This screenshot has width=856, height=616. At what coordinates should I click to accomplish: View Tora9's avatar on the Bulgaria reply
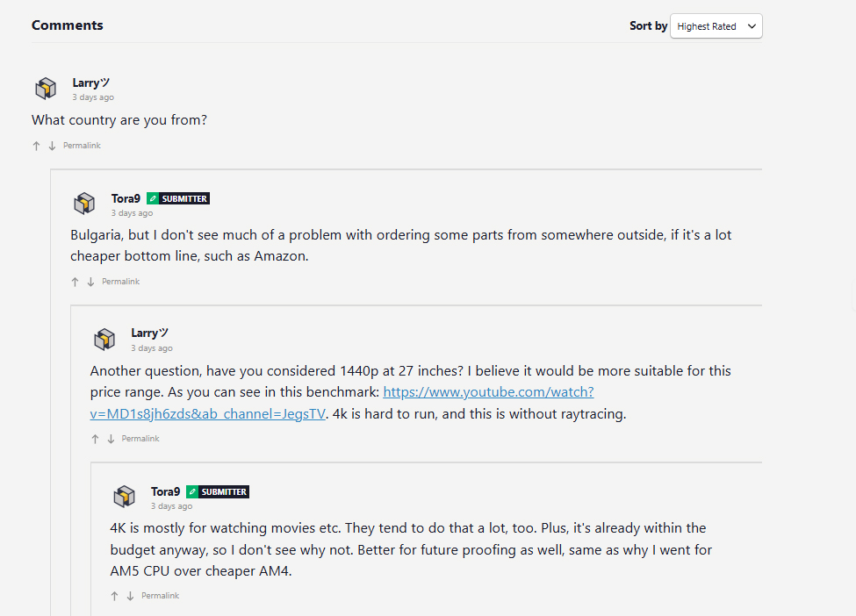tap(84, 204)
